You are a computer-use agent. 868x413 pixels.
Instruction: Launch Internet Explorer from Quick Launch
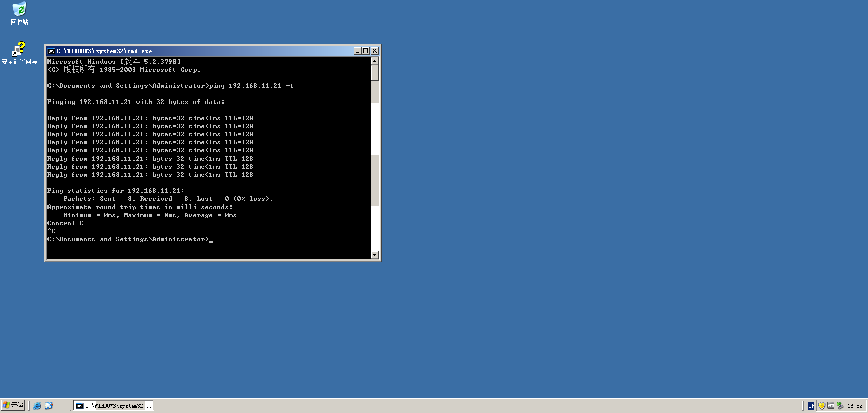point(37,406)
